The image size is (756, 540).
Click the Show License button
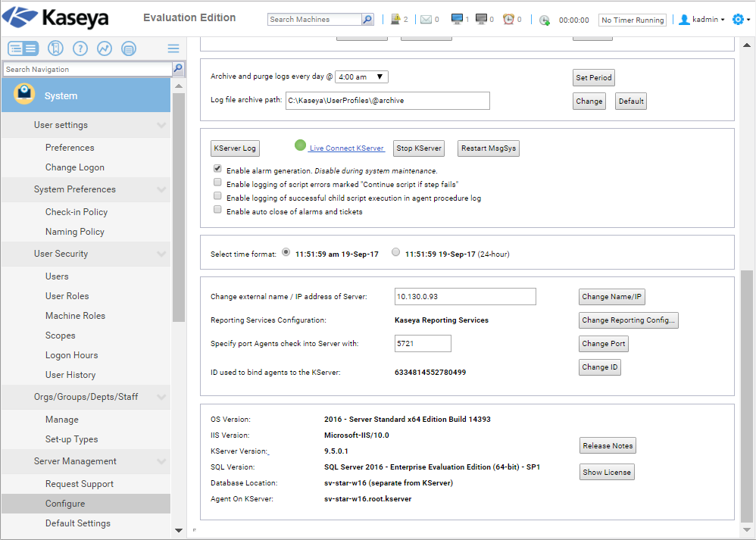[x=607, y=472]
